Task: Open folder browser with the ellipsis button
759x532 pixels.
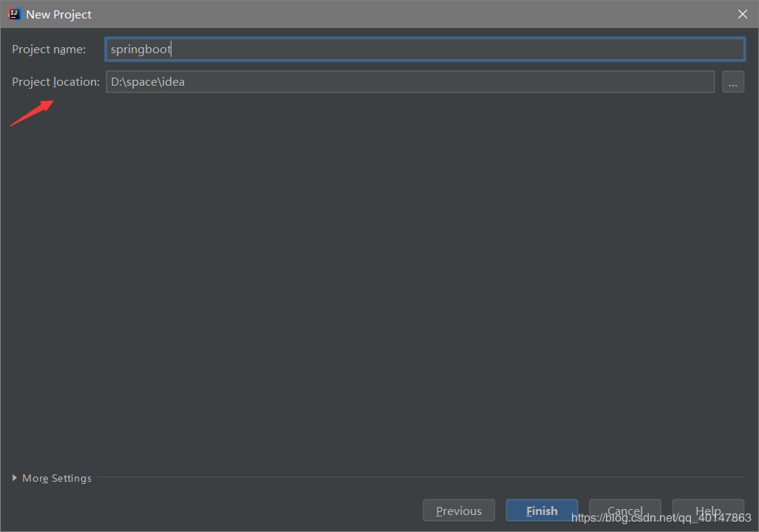Action: point(732,82)
